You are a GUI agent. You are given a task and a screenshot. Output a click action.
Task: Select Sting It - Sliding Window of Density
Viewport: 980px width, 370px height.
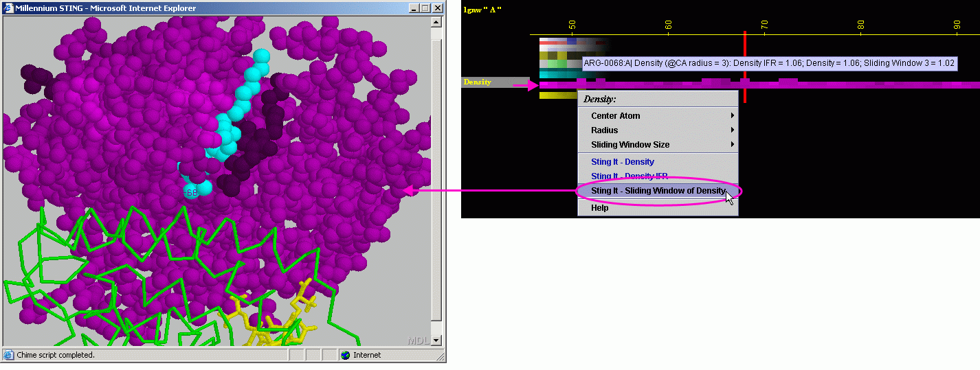[658, 191]
